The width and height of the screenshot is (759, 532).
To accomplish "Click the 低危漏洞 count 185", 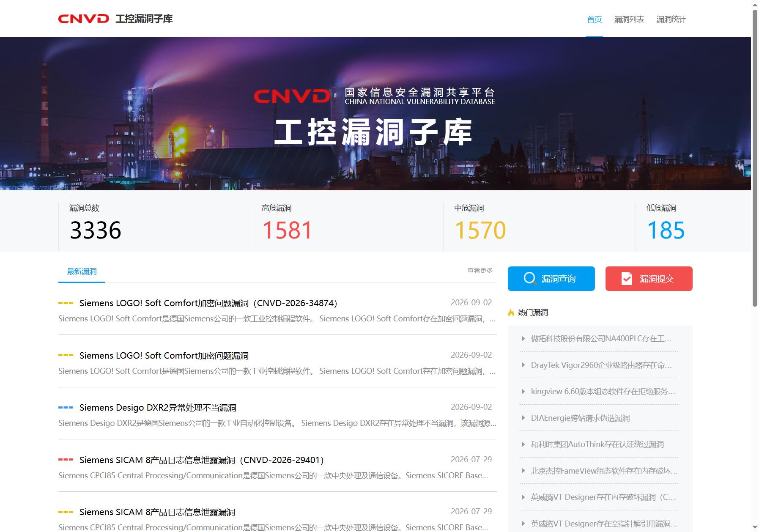I will pos(666,230).
